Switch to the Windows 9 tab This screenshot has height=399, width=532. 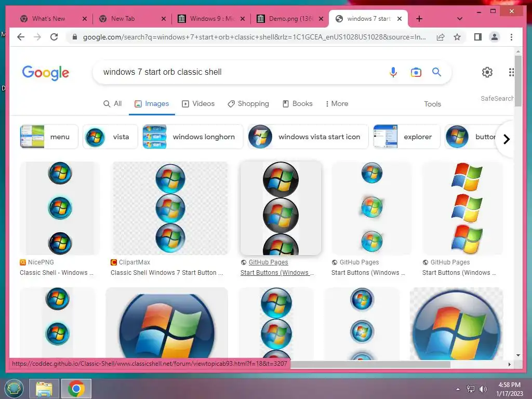pyautogui.click(x=212, y=19)
